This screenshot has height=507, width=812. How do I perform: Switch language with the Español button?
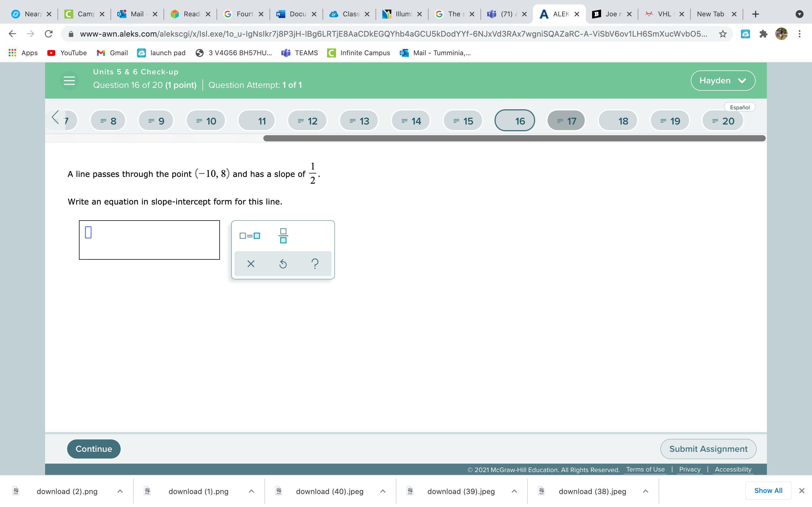[x=740, y=107]
